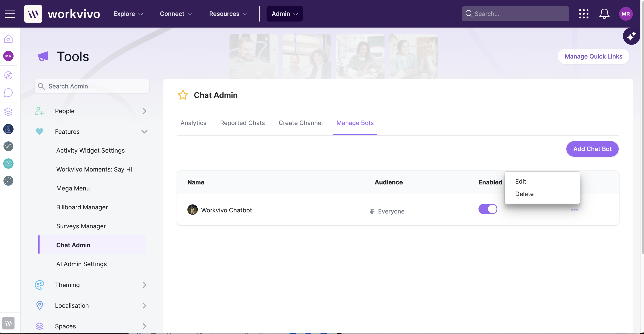This screenshot has height=334, width=644.
Task: Open the chat bubble icon
Action: click(x=8, y=92)
